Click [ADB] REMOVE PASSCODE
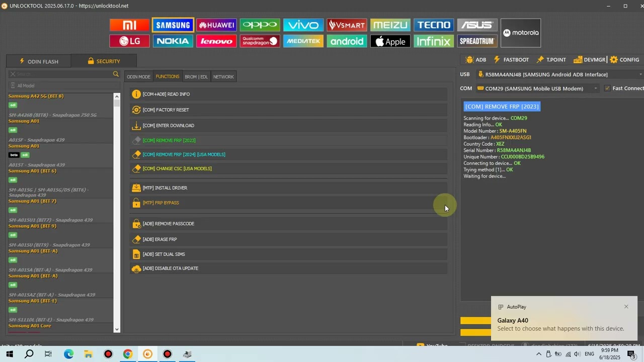The image size is (644, 362). tap(288, 224)
